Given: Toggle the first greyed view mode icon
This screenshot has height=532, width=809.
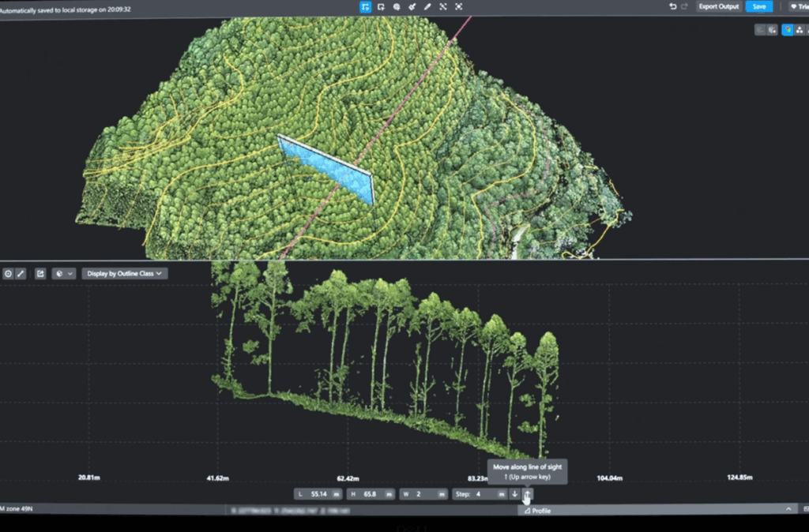Looking at the screenshot, I should pyautogui.click(x=760, y=30).
